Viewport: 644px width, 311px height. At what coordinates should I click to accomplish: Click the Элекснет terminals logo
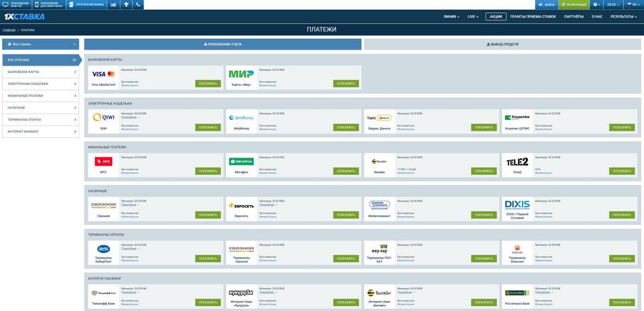point(517,249)
